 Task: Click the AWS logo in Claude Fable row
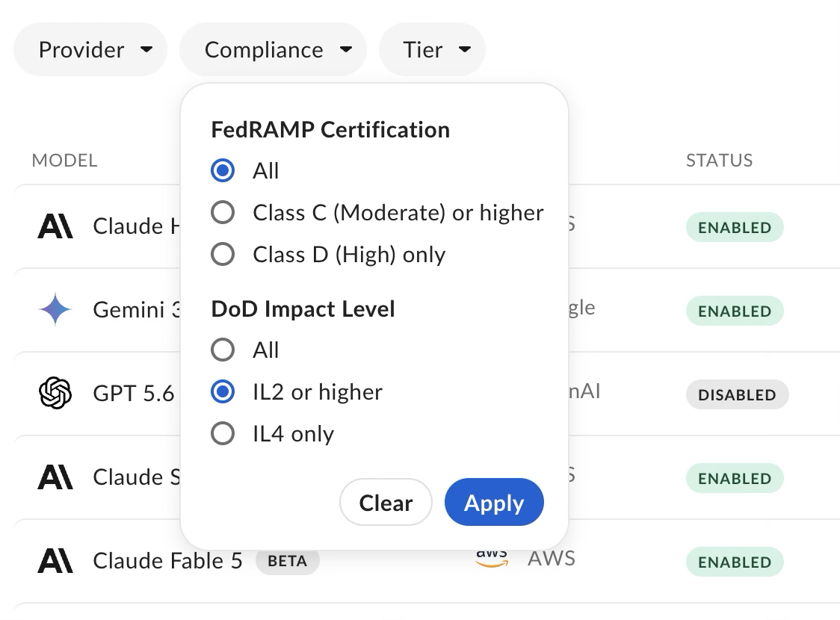492,559
